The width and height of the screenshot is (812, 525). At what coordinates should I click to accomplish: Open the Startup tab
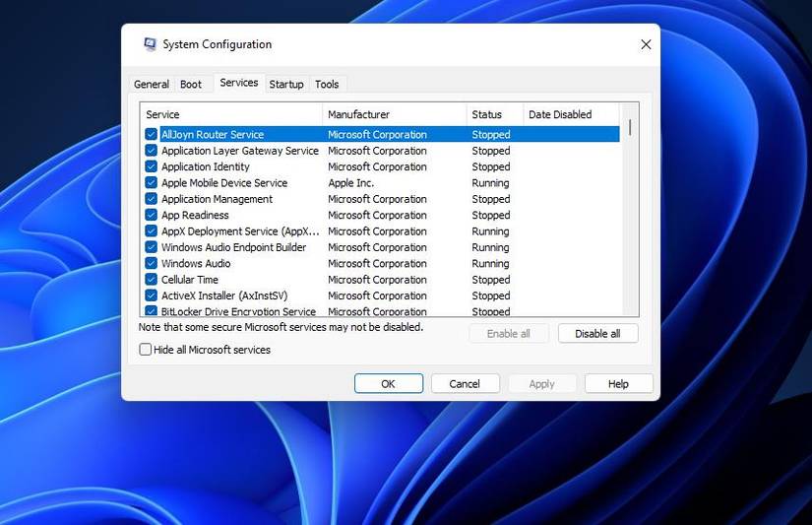click(x=286, y=84)
